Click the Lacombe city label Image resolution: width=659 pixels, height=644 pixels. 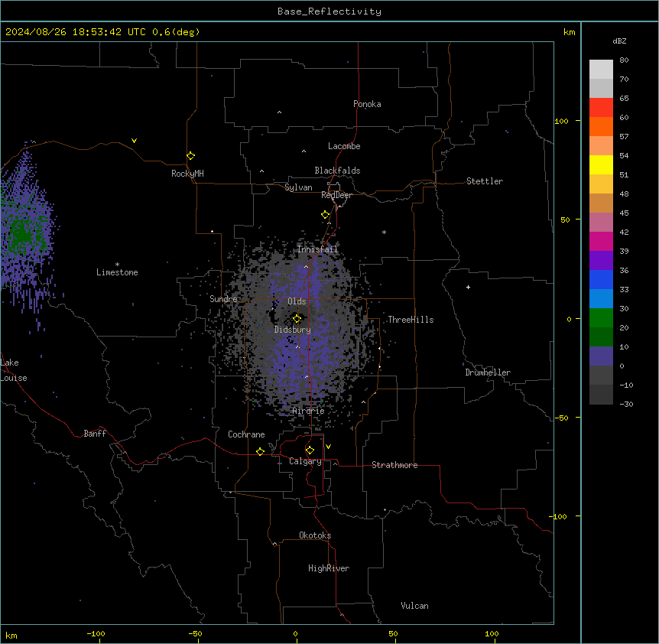tap(344, 146)
